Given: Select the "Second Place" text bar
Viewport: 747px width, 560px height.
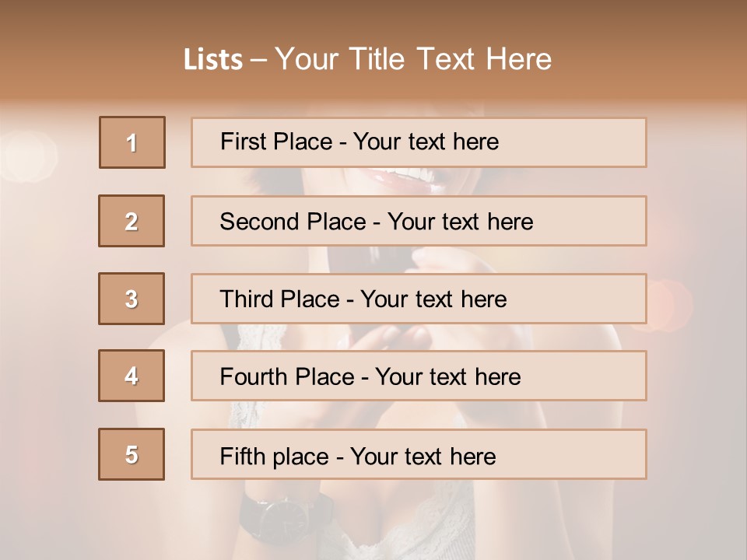Looking at the screenshot, I should pos(419,221).
